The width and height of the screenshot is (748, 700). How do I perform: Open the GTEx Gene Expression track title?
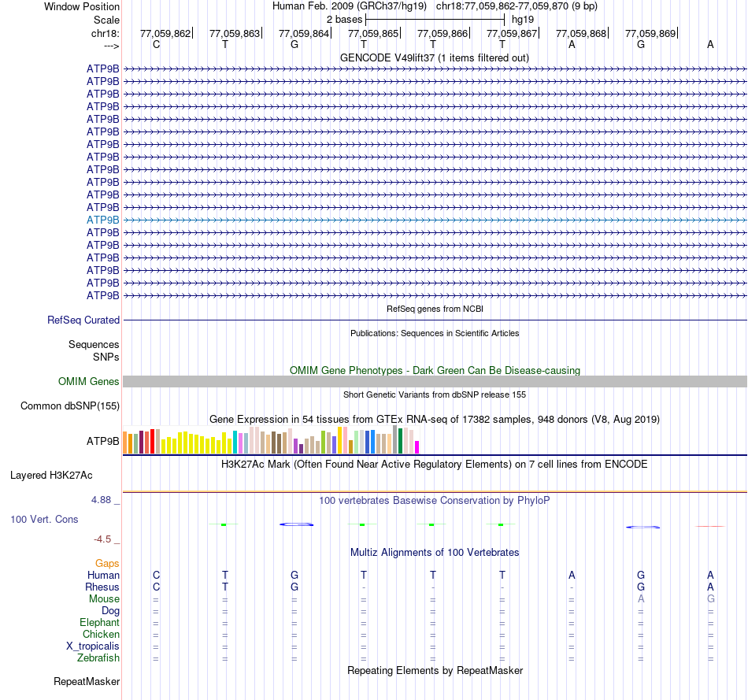[x=435, y=420]
